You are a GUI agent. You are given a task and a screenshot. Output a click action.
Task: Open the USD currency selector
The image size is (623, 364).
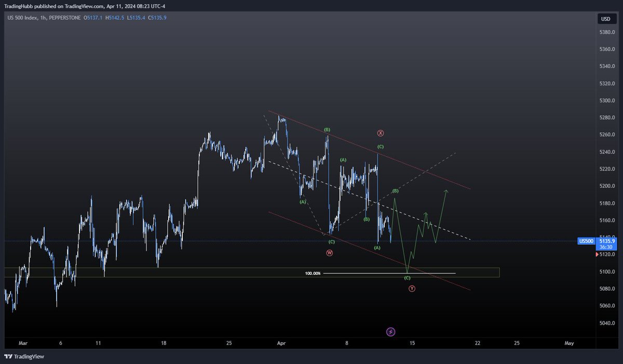click(x=605, y=19)
